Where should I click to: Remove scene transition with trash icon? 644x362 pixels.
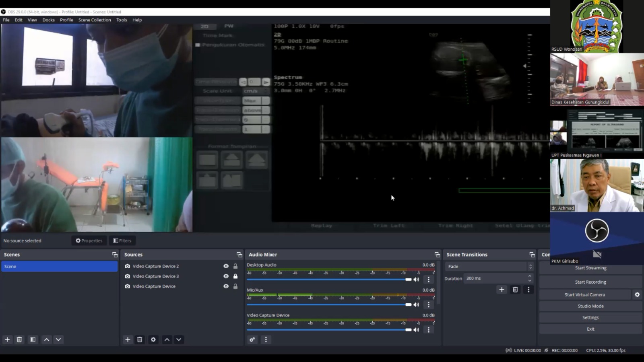coord(515,290)
